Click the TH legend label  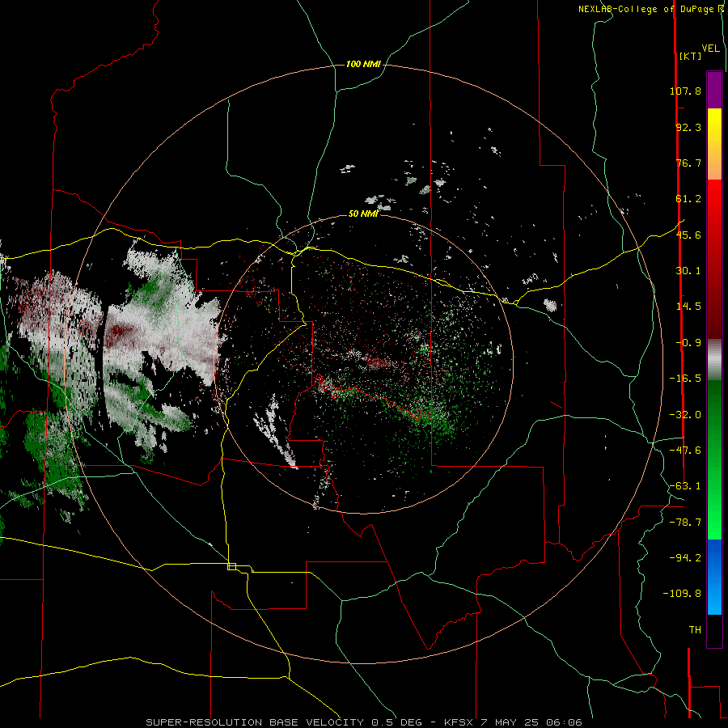point(695,630)
